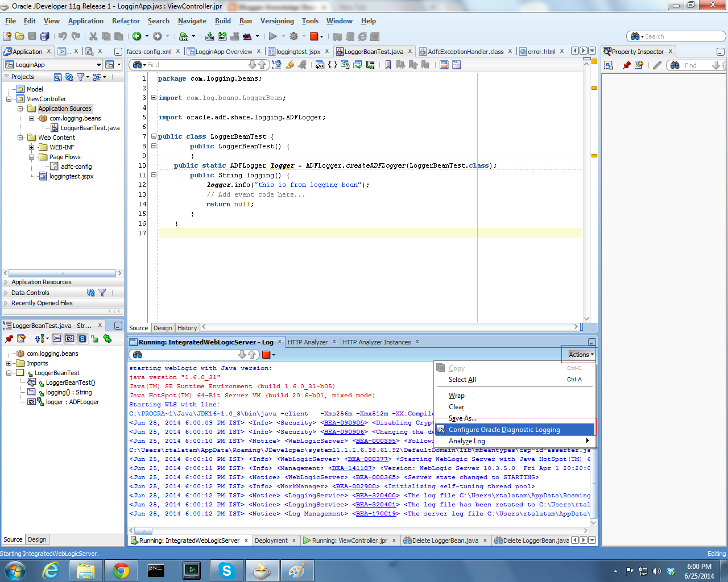Image resolution: width=728 pixels, height=582 pixels.
Task: Click the binoculars icon in Log search field
Action: point(137,355)
